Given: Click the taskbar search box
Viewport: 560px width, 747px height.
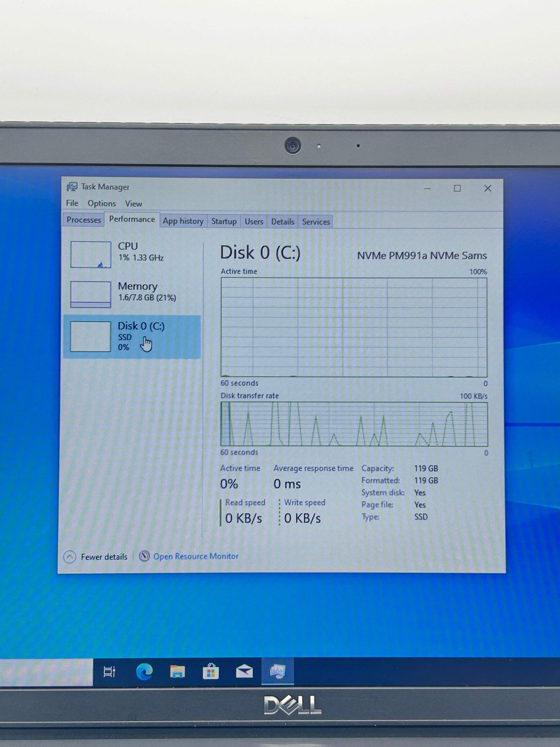Looking at the screenshot, I should 46,672.
